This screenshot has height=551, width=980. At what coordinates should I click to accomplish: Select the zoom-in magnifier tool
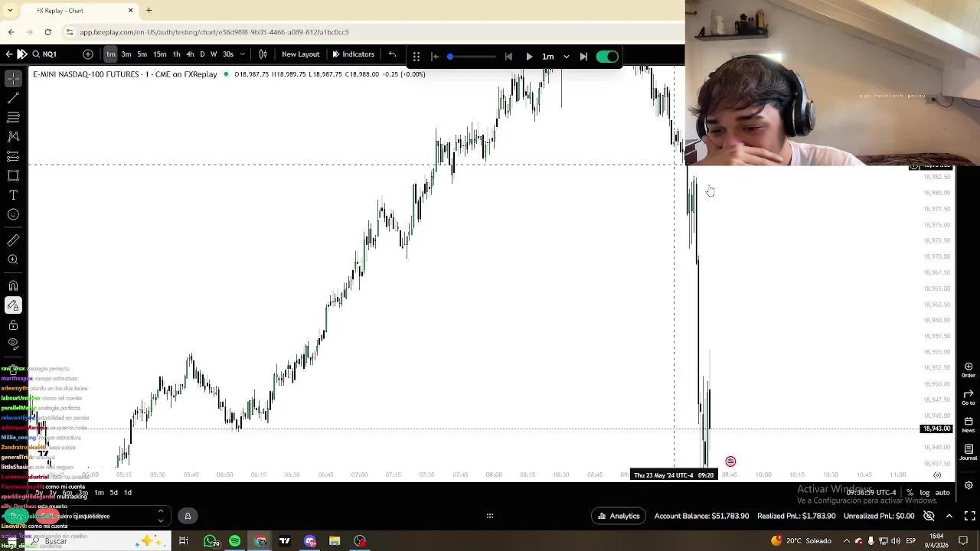pyautogui.click(x=12, y=259)
